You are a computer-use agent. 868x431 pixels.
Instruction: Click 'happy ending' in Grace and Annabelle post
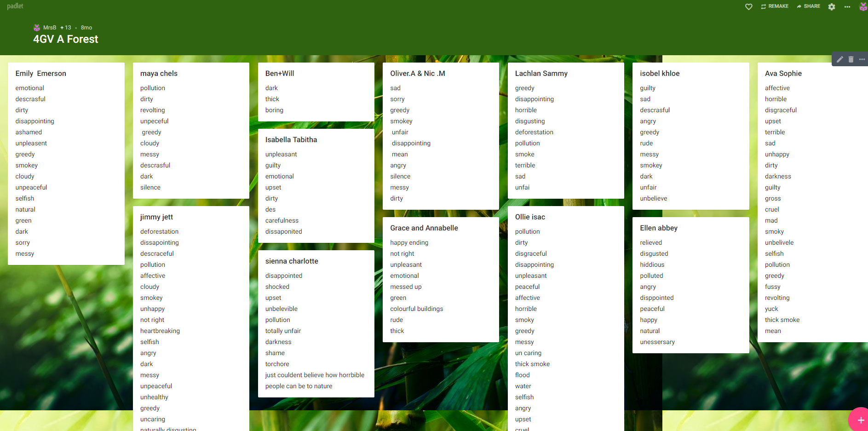(409, 243)
